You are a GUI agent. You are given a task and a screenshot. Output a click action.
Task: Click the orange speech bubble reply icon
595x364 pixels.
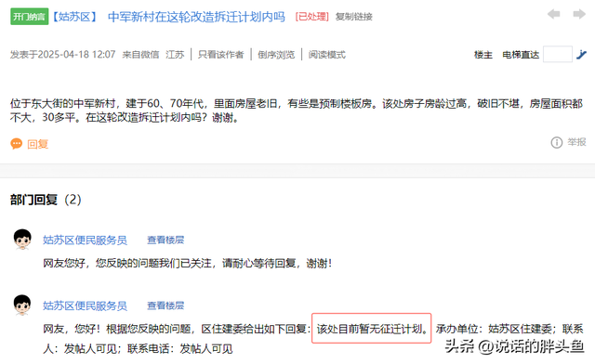click(x=17, y=144)
